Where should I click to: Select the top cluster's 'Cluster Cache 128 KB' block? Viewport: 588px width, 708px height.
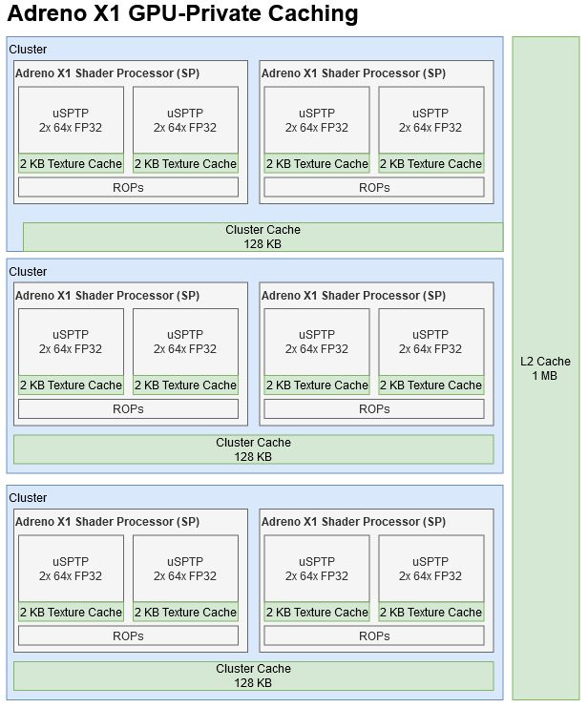tap(262, 237)
